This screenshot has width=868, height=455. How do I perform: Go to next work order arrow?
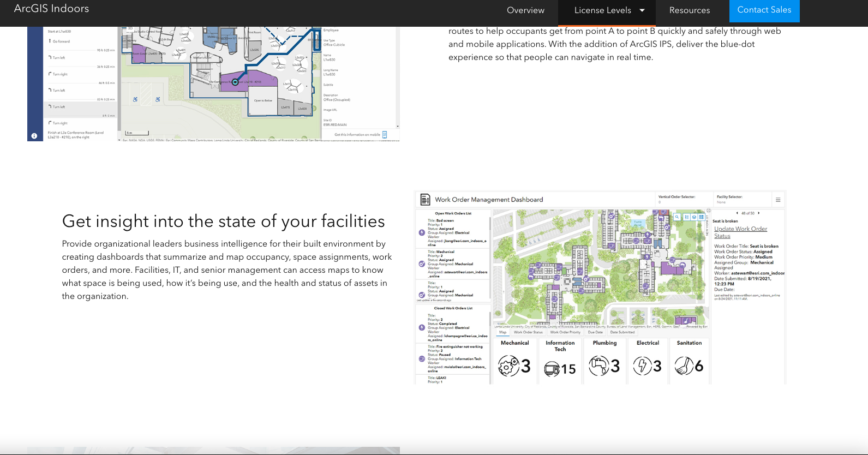click(759, 213)
